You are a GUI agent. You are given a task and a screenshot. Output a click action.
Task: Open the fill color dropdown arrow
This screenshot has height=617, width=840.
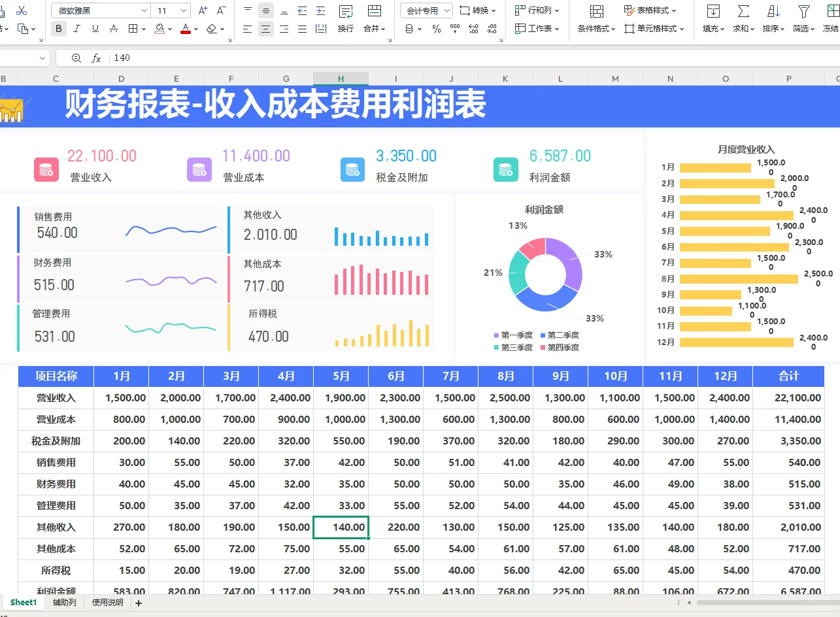[x=170, y=29]
